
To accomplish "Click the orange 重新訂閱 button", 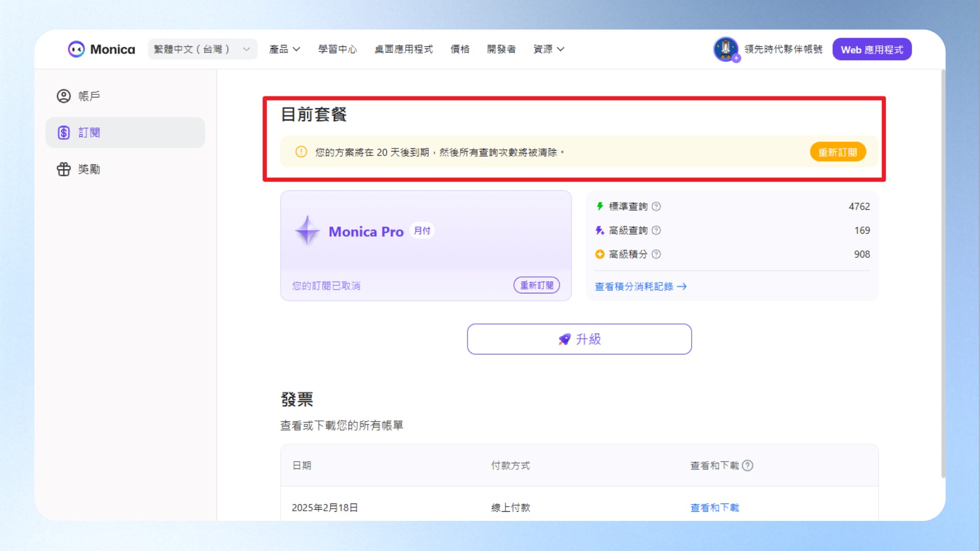I will (x=838, y=152).
